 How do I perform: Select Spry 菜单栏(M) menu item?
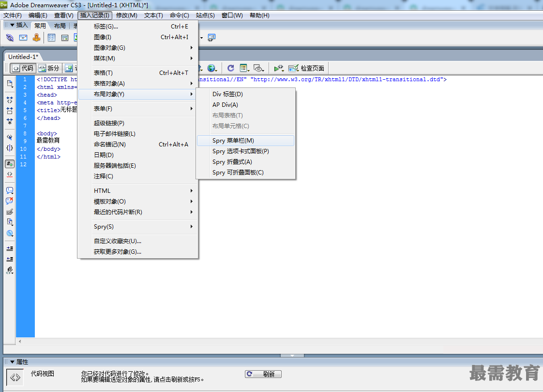click(x=245, y=141)
